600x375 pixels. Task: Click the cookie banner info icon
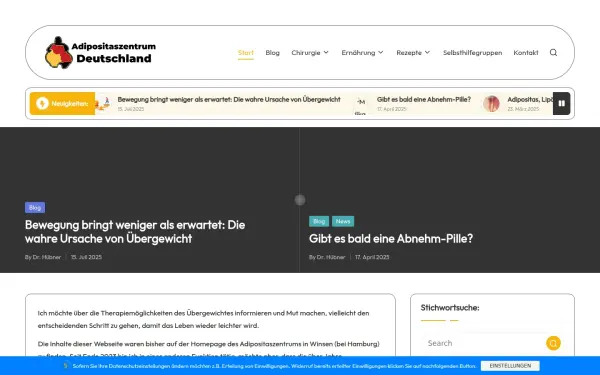[65, 366]
